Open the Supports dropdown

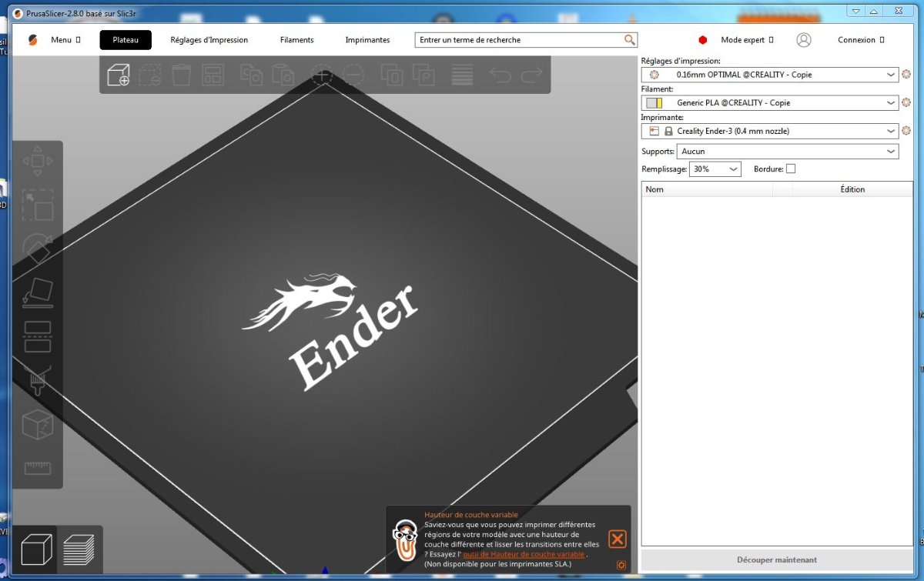787,152
